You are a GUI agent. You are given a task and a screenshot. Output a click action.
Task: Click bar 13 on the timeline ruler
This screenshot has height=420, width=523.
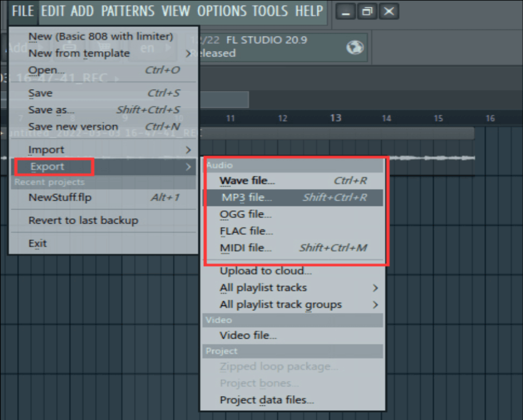335,118
